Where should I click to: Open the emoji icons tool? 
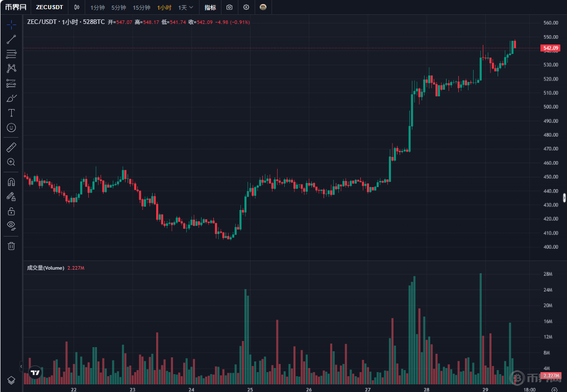(x=11, y=127)
